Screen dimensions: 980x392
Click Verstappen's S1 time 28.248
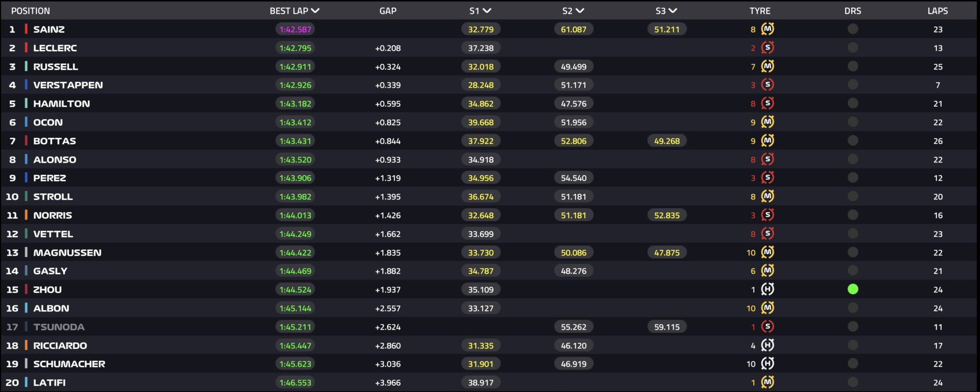click(480, 85)
